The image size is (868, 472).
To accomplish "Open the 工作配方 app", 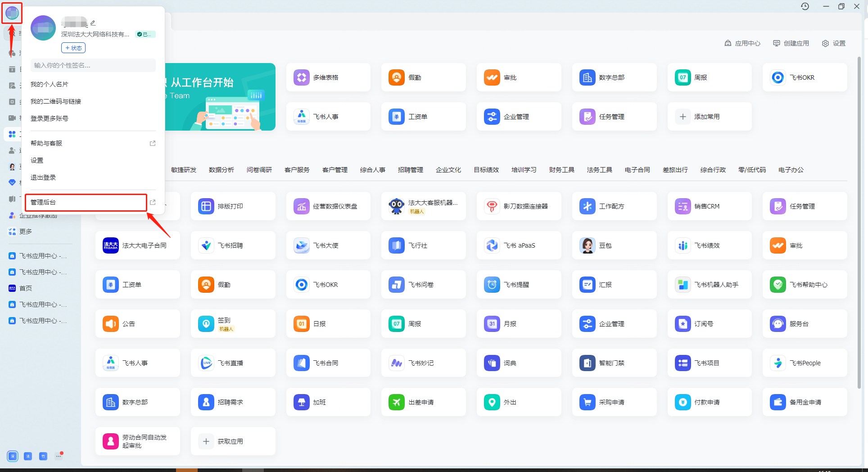I will point(614,206).
